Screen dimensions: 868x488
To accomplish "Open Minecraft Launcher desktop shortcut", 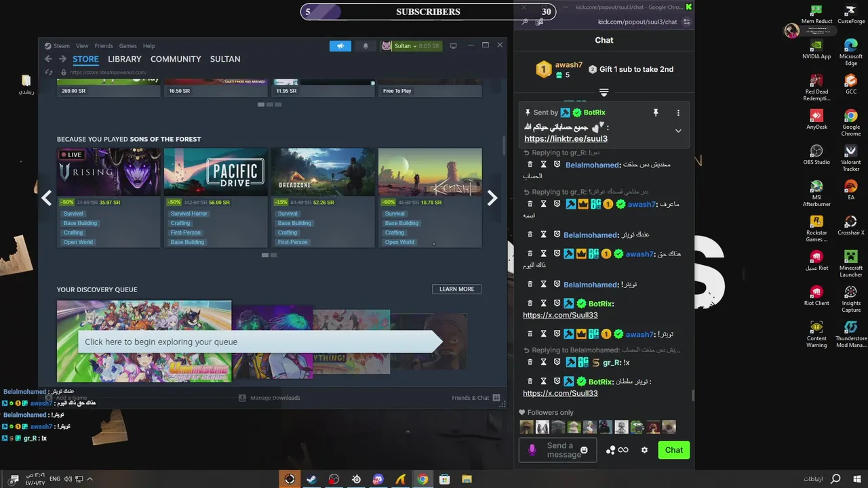I will (851, 263).
